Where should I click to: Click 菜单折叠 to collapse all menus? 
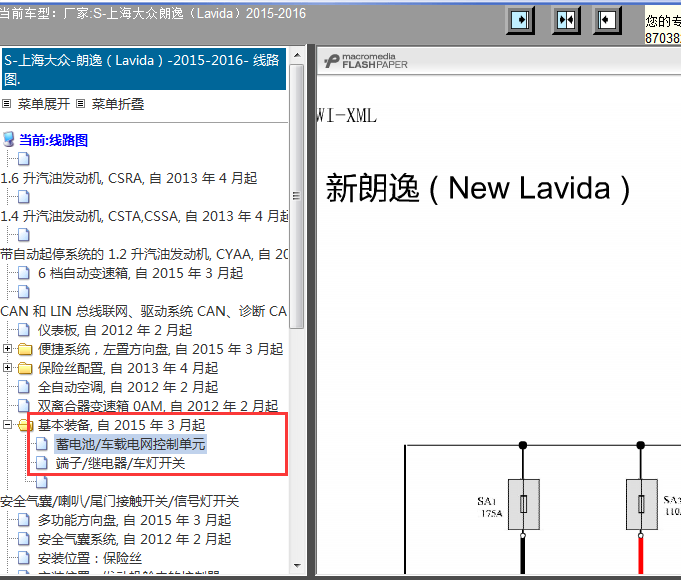(x=118, y=104)
